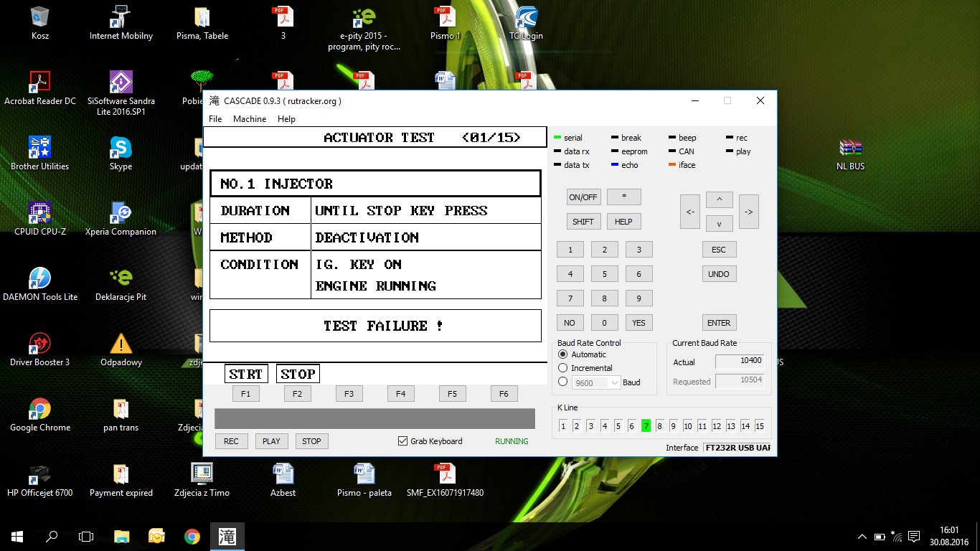Toggle K Line 15 checkbox
The image size is (980, 551).
point(759,426)
